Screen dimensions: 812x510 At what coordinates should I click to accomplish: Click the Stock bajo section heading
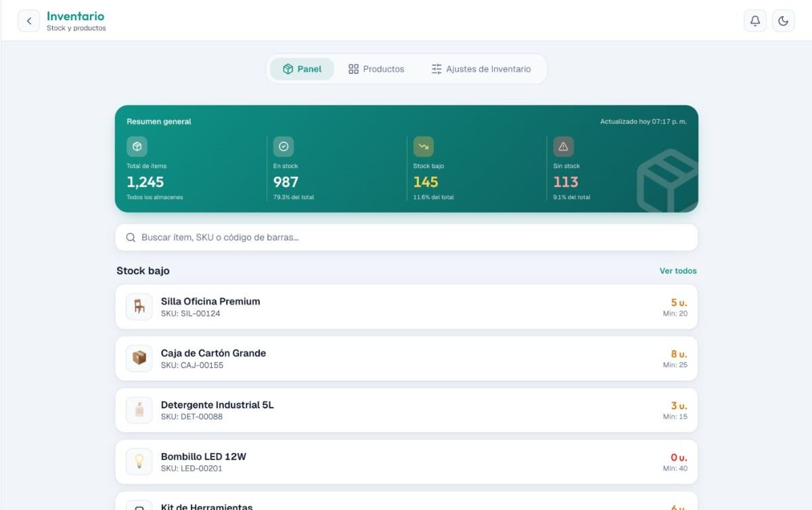click(143, 271)
